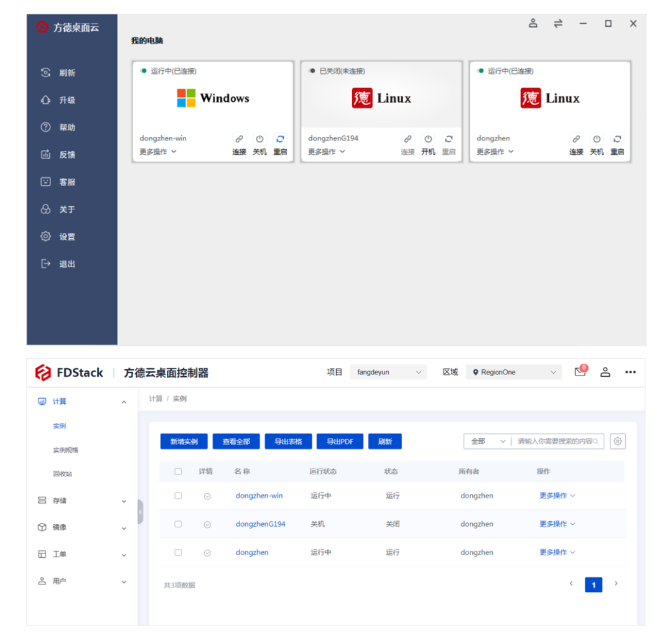Screen dimensions: 672x643
Task: Click the 导出PDF button
Action: coord(340,442)
